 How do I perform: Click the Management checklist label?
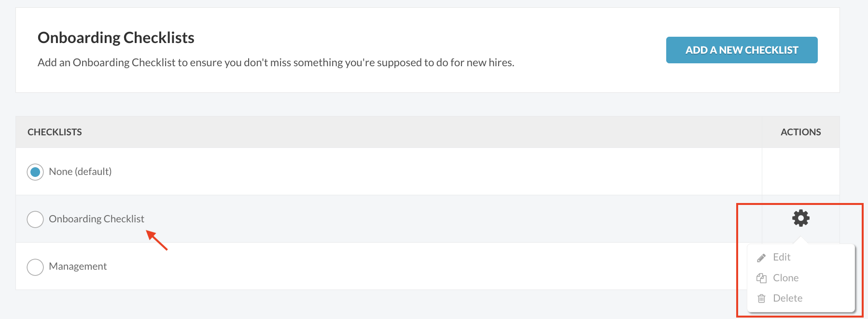point(78,266)
